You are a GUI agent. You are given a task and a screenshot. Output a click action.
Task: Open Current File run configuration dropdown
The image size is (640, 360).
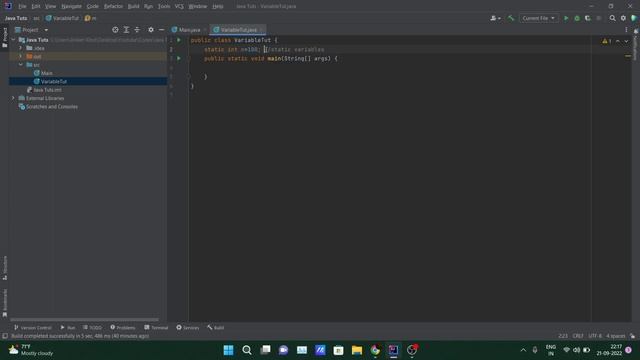pyautogui.click(x=538, y=18)
